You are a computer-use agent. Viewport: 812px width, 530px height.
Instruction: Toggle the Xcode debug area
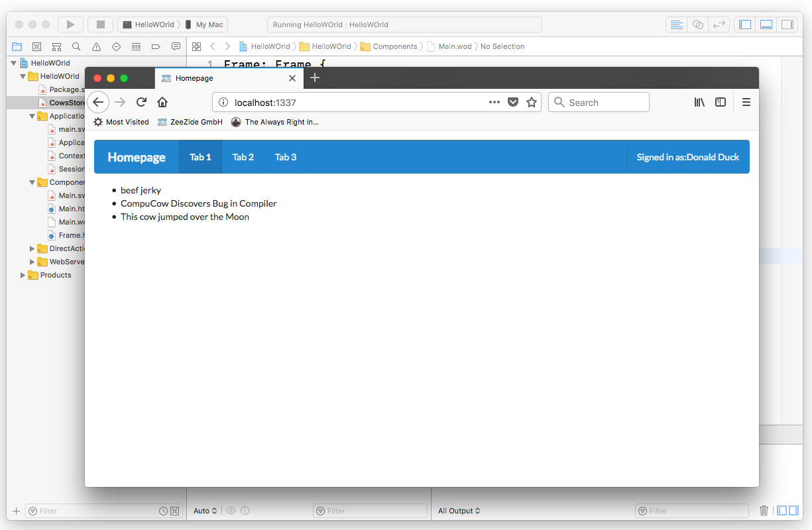766,25
